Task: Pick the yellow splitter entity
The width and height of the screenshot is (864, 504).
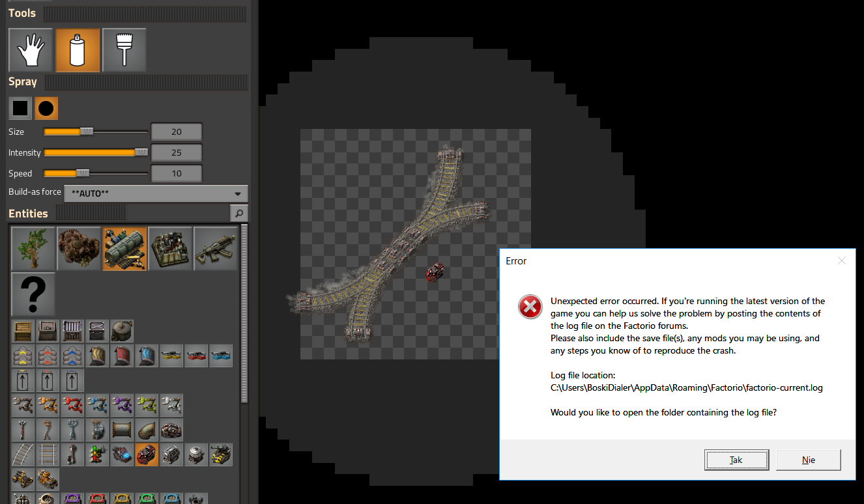Action: point(172,356)
